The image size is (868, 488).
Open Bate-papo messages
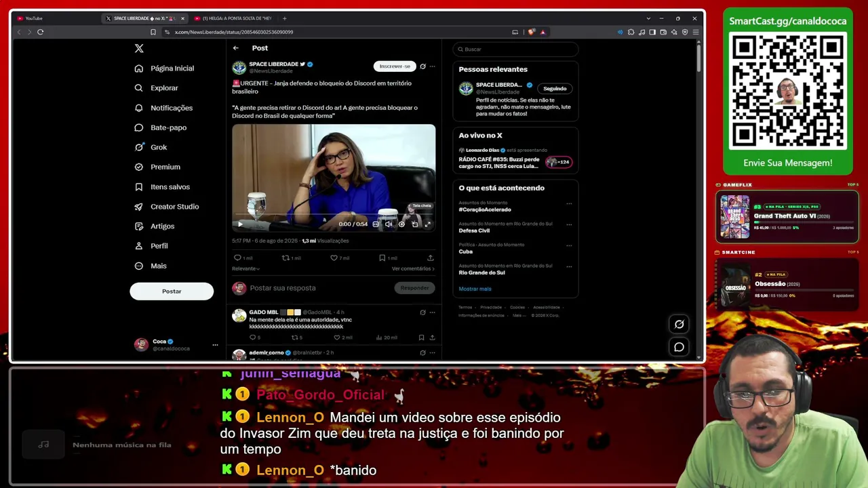point(161,127)
